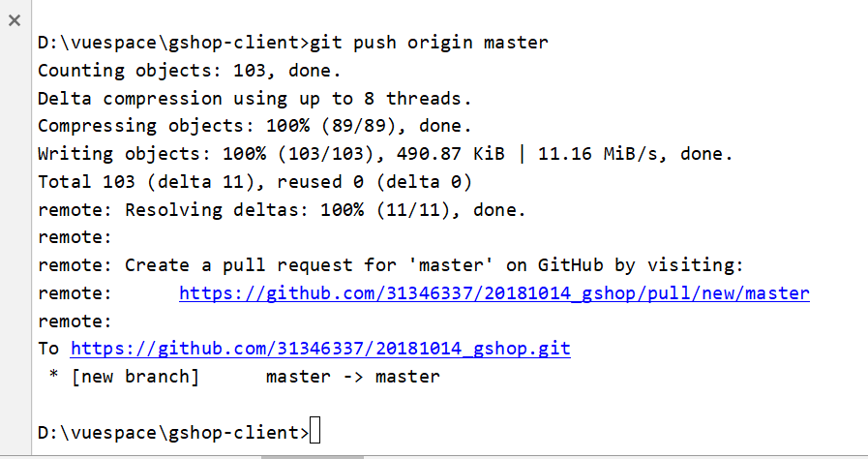Click the first 'D:\vuespace\gshop-client>' prompt path
This screenshot has width=868, height=459.
173,43
